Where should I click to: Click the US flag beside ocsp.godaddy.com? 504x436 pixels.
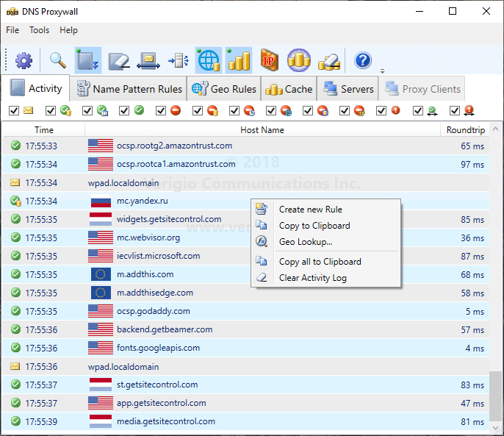point(101,311)
